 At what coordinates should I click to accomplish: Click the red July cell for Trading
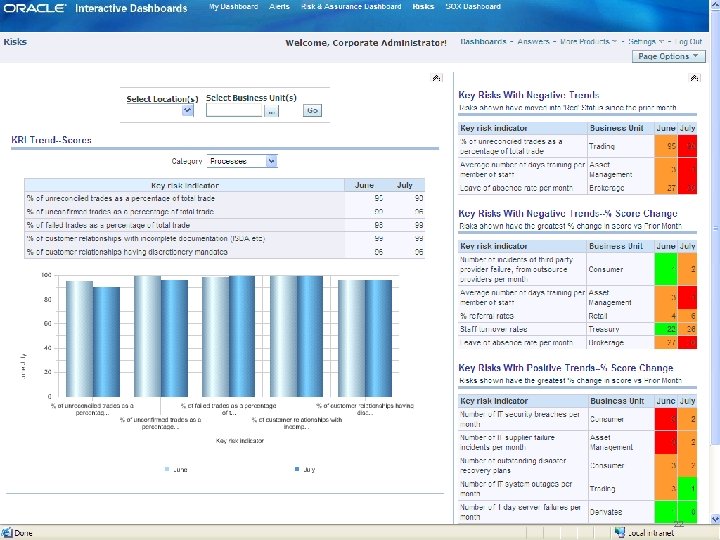pos(688,147)
